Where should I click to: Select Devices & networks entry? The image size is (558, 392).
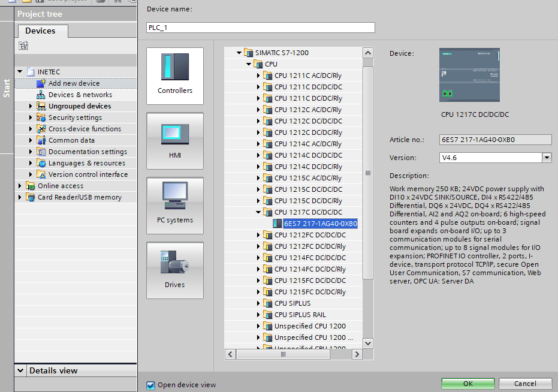pos(80,95)
